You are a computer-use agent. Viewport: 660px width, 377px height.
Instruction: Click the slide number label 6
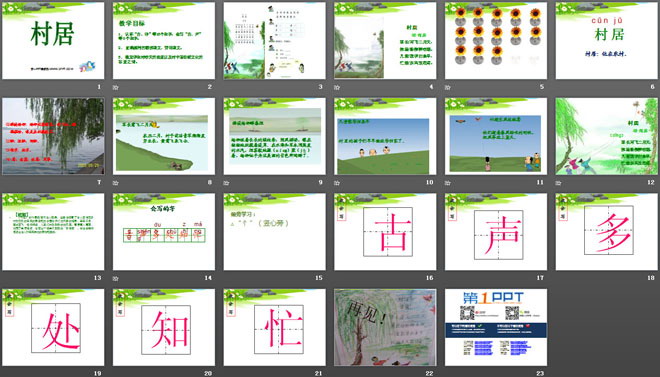pos(652,87)
